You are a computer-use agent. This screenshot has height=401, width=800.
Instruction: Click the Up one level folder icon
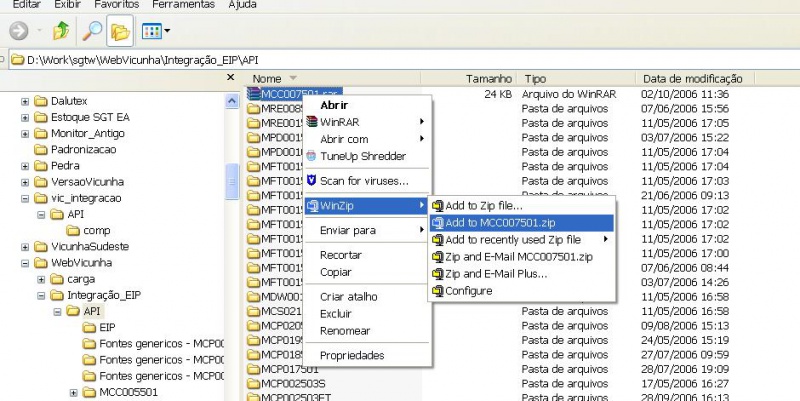click(x=60, y=32)
